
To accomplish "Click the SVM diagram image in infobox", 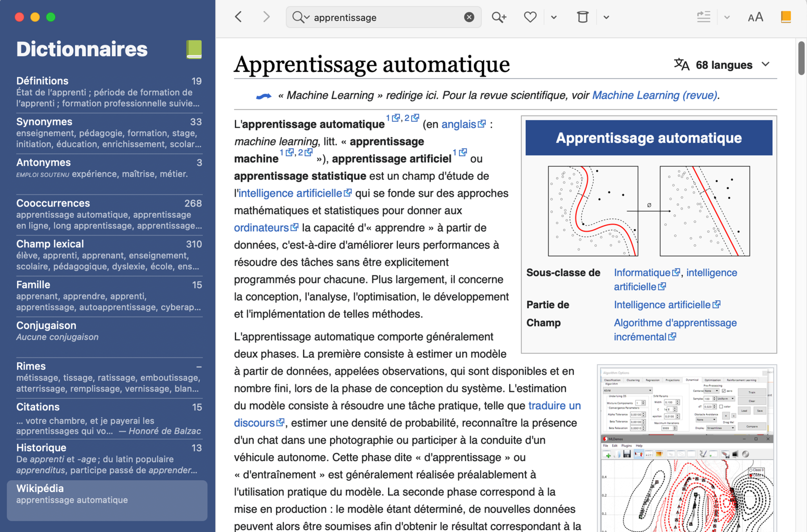I will pos(648,211).
